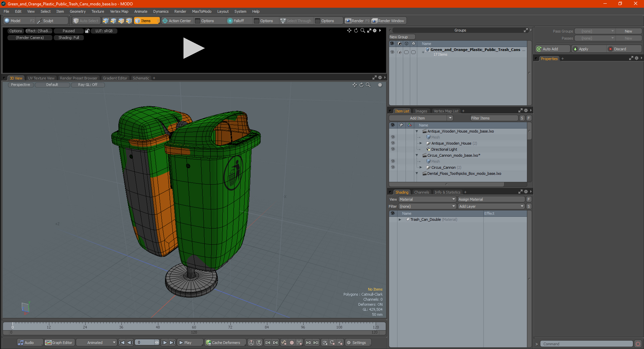Go to first frame

tap(122, 343)
